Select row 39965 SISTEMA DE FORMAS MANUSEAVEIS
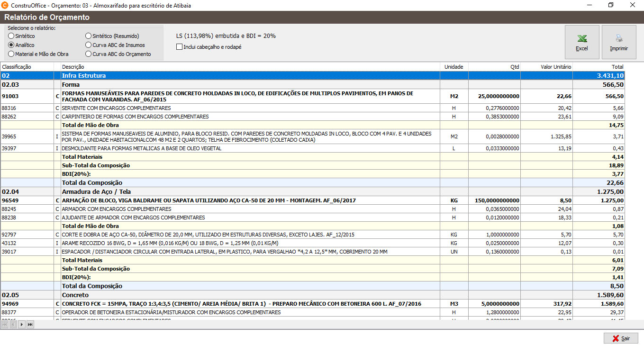The width and height of the screenshot is (644, 345). pos(313,137)
